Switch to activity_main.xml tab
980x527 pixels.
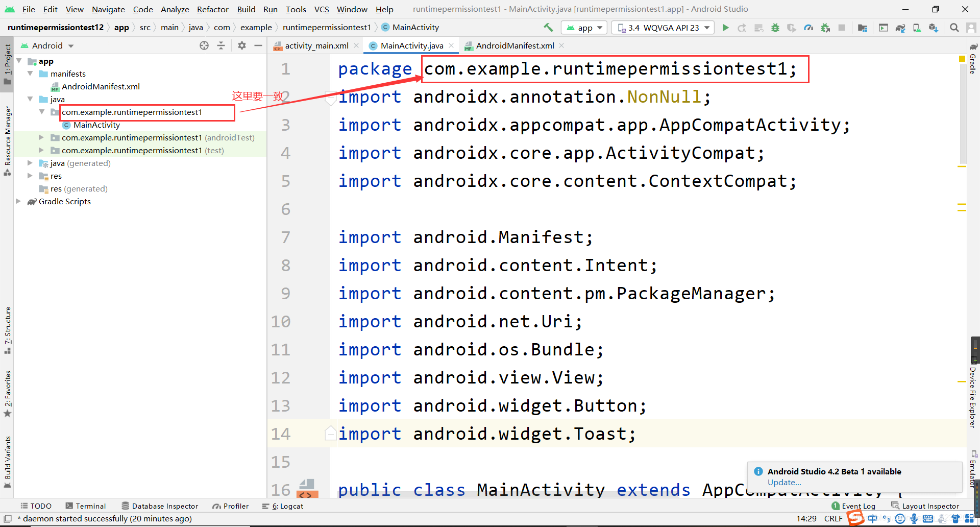click(316, 45)
